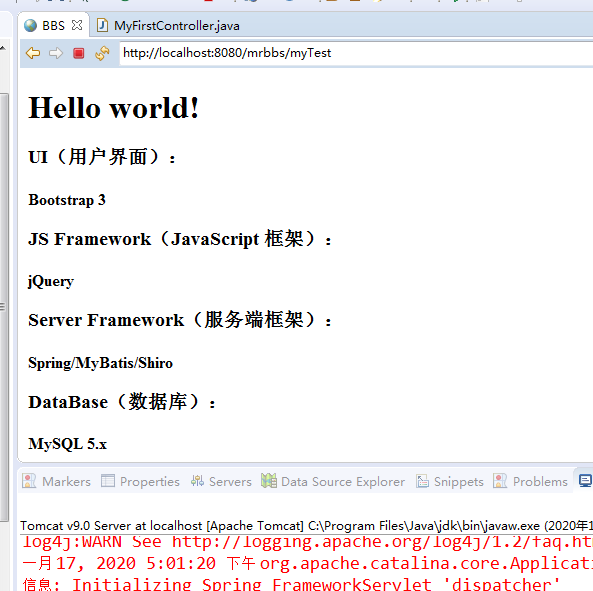Viewport: 593px width, 591px height.
Task: Refresh the browser page
Action: [x=102, y=53]
